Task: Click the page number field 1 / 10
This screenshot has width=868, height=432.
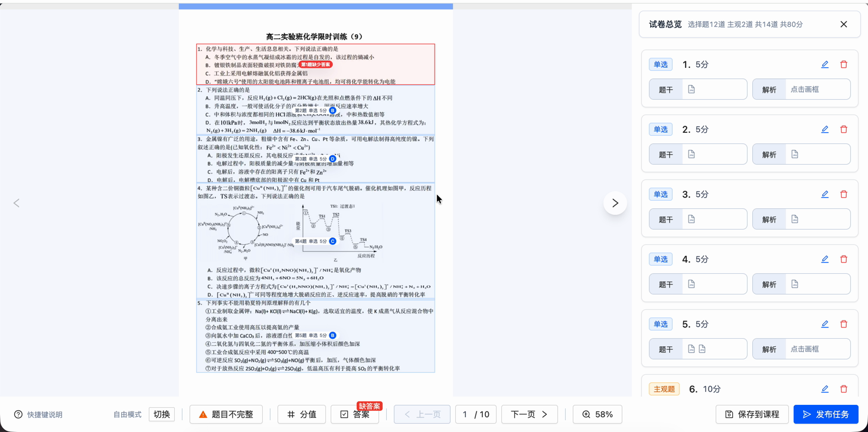Action: (476, 414)
